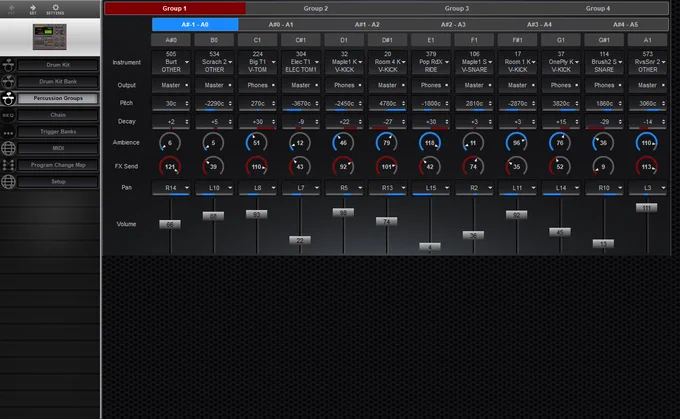
Task: Select Percussion Groups in sidebar
Action: (58, 98)
